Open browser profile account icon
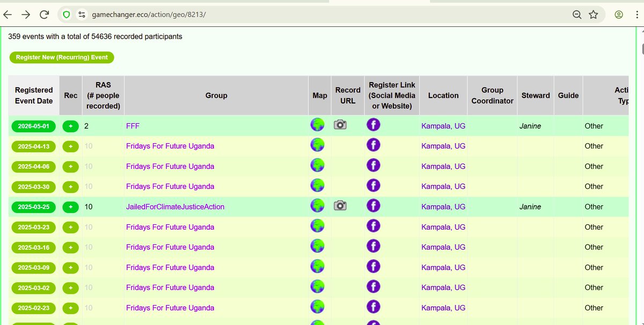 click(619, 14)
